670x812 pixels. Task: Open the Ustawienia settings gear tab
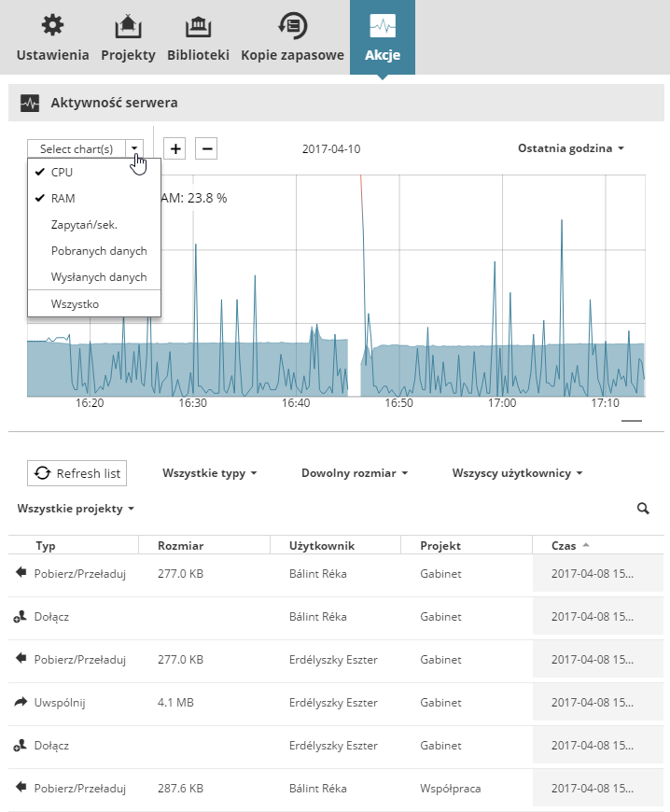pyautogui.click(x=52, y=37)
